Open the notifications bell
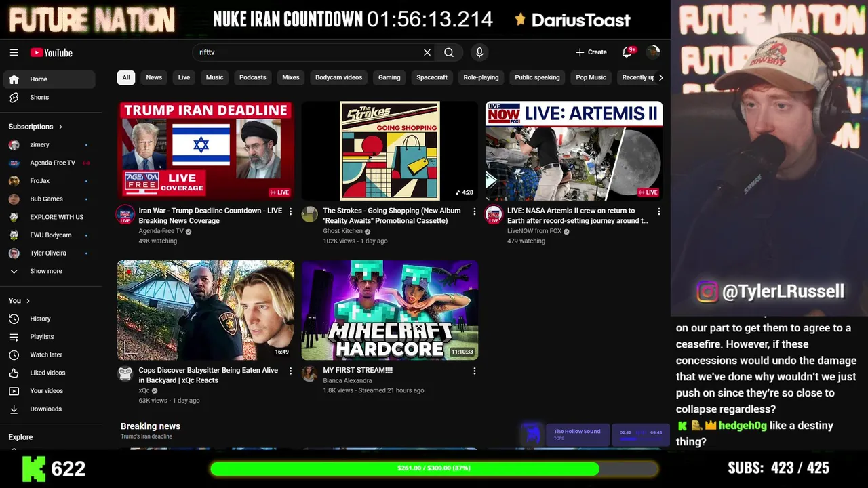 [627, 52]
